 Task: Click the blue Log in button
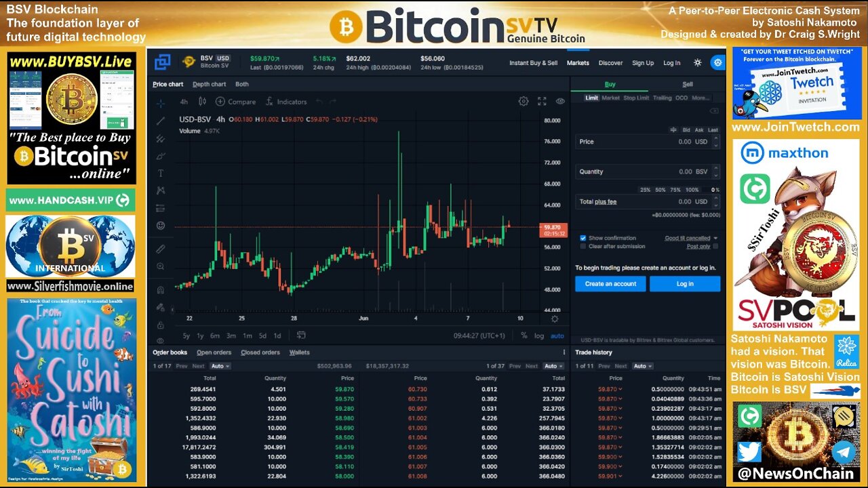tap(685, 284)
